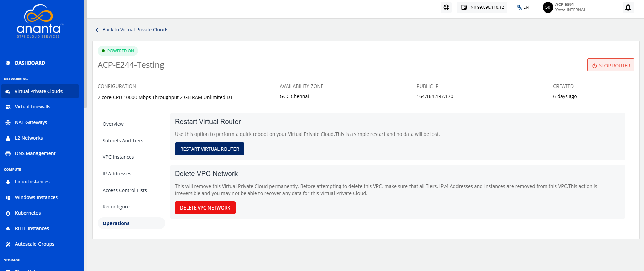Click the Linux Instances icon
The width and height of the screenshot is (644, 271).
click(x=8, y=182)
